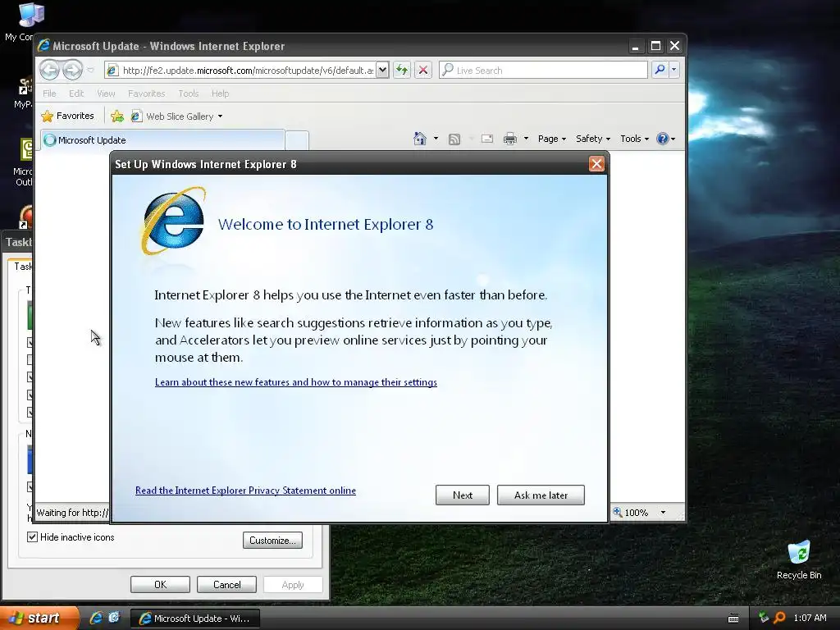Open a new blank tab
The image size is (840, 630).
(297, 139)
